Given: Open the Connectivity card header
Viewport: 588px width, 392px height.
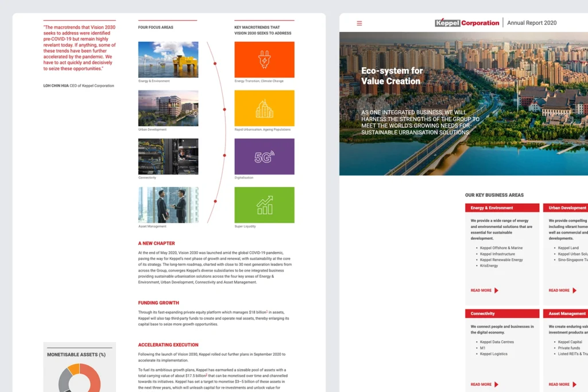Looking at the screenshot, I should pos(502,313).
